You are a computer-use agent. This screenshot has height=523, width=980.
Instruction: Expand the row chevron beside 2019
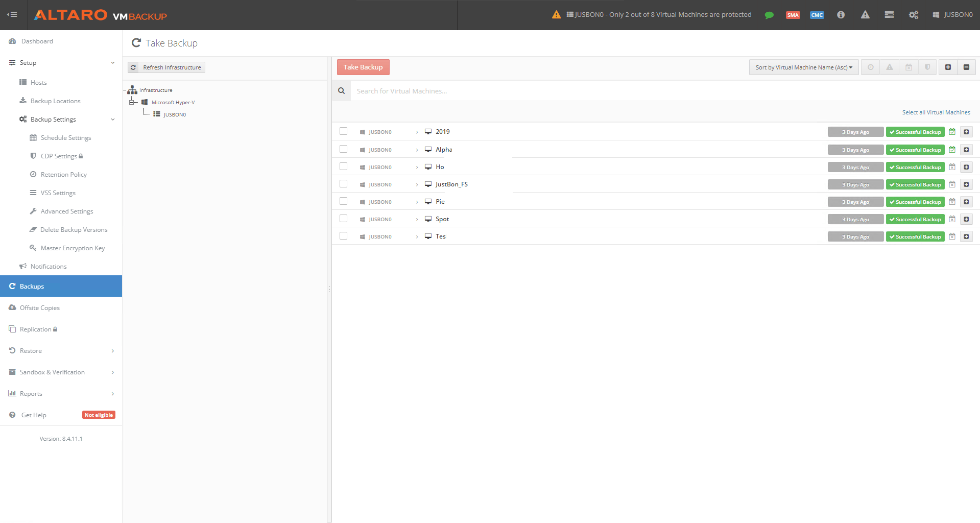[417, 132]
